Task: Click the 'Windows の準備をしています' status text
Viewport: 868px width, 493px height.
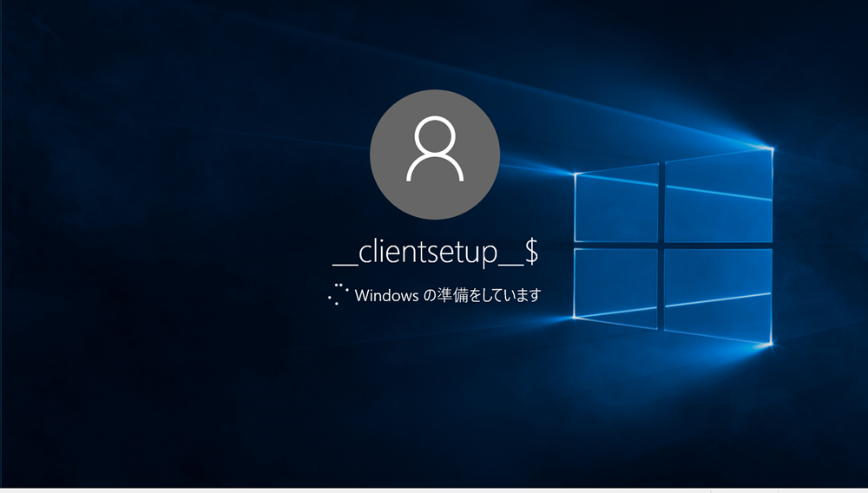Action: click(x=447, y=295)
